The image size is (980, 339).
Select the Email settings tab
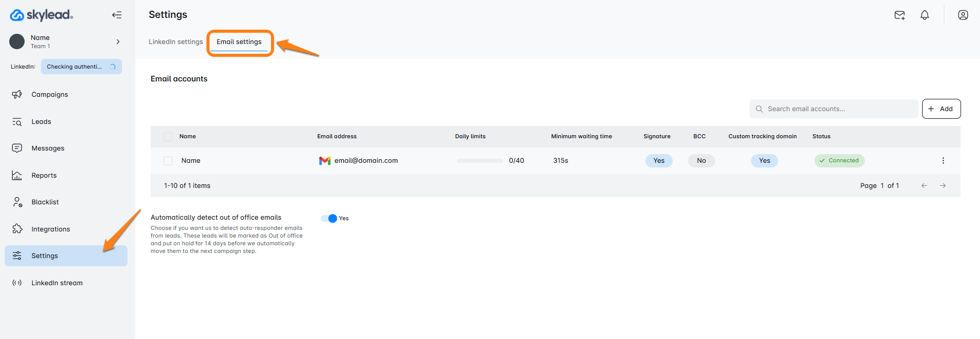(239, 42)
